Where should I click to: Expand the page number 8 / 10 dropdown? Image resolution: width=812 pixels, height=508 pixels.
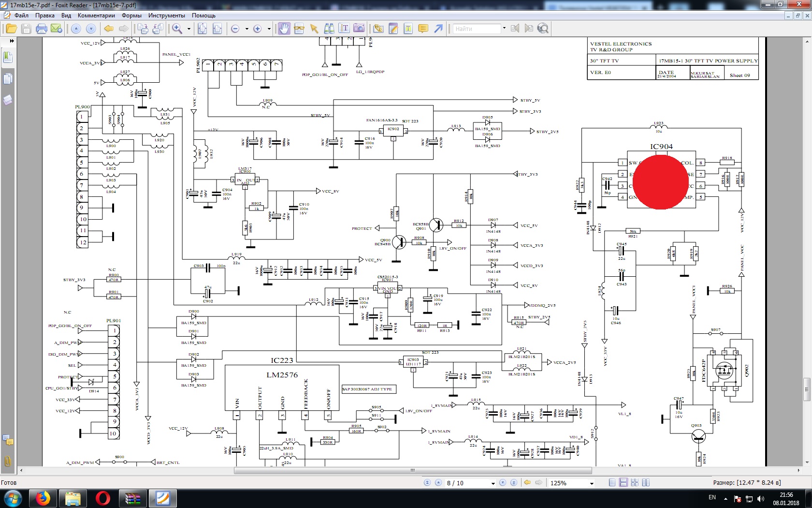tap(493, 483)
